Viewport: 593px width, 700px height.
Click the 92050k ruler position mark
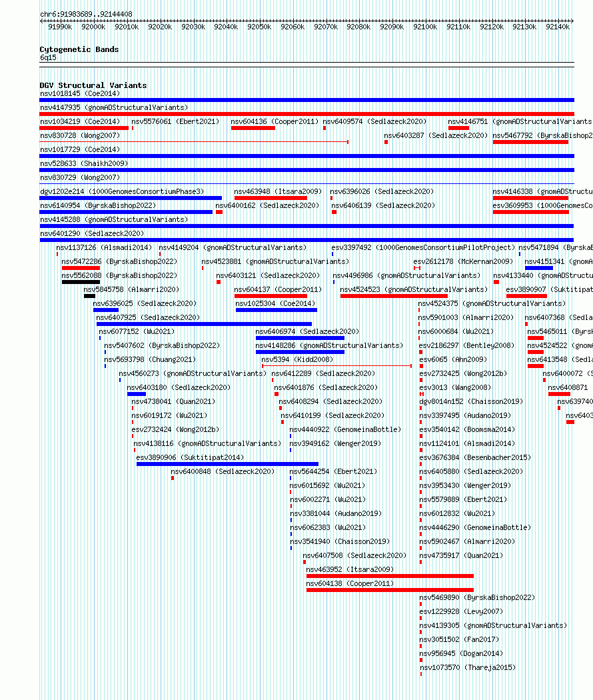coord(259,27)
